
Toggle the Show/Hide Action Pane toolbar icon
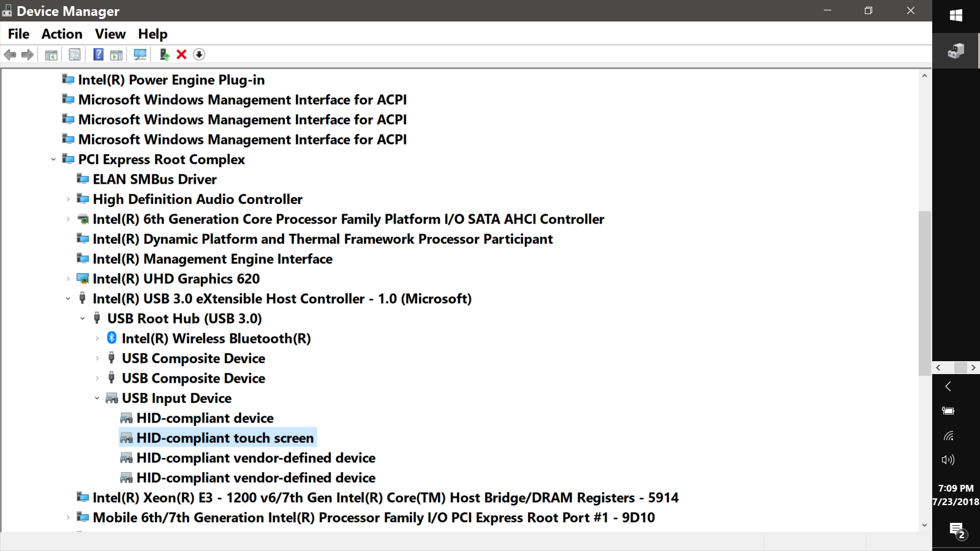(116, 55)
